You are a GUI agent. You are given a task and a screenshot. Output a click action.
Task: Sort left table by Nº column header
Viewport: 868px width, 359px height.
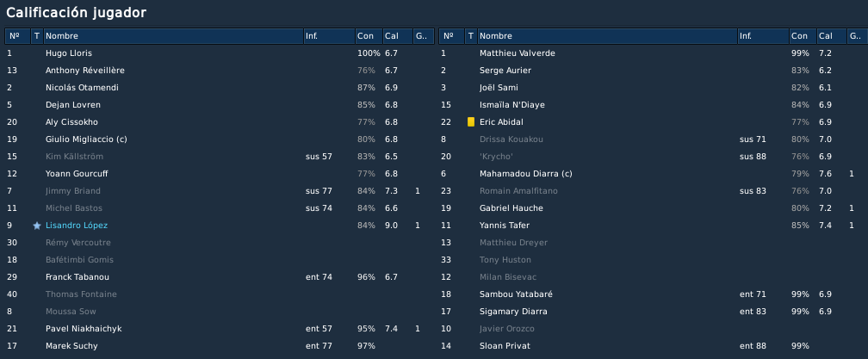[18, 36]
